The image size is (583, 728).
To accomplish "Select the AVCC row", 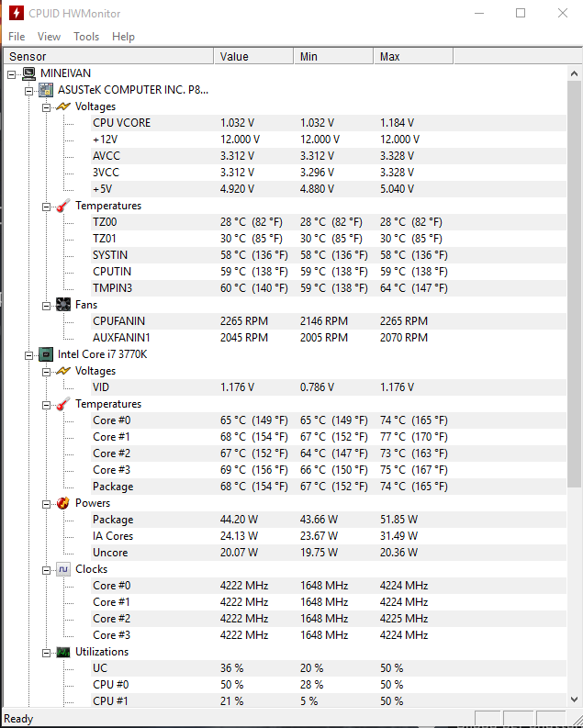I will [329, 156].
